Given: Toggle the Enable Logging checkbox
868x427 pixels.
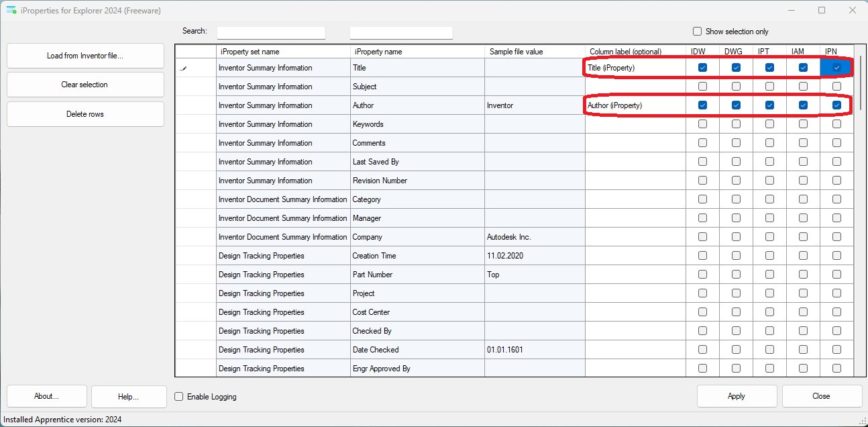Looking at the screenshot, I should (x=179, y=397).
